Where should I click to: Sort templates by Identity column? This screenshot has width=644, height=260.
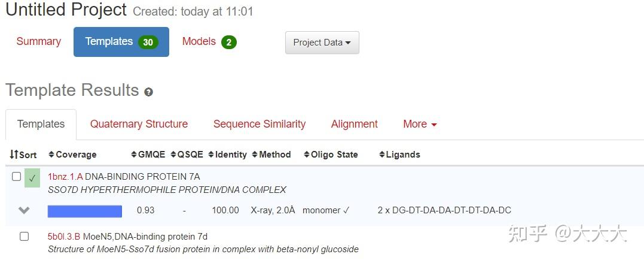click(227, 155)
